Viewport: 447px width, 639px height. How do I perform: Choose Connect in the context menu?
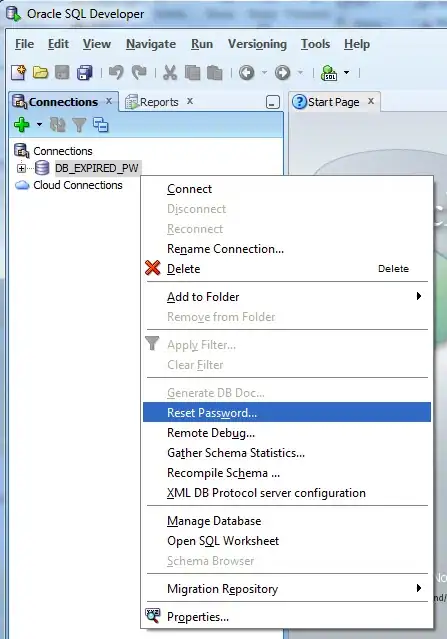[287, 189]
